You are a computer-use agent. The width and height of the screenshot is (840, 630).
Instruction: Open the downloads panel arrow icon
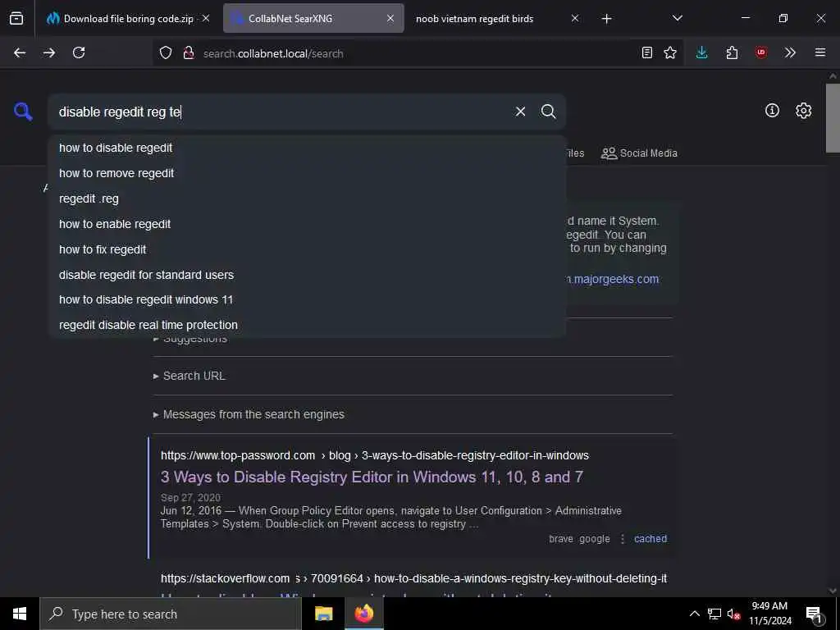click(x=702, y=52)
